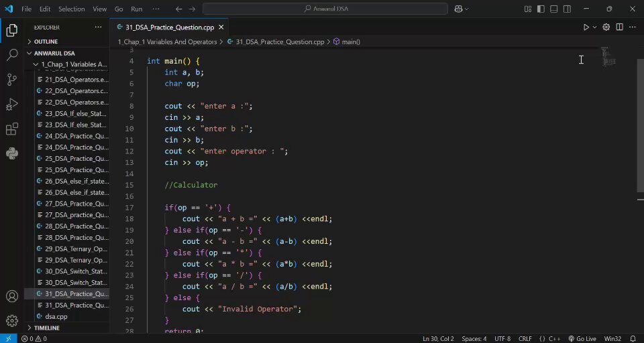Open the Edit menu
Viewport: 644px width, 343px height.
click(45, 9)
